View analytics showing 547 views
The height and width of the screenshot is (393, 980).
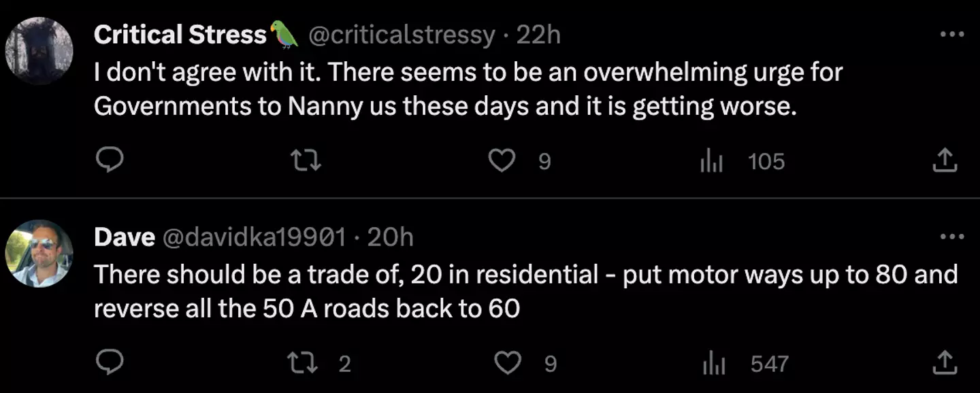pos(712,364)
